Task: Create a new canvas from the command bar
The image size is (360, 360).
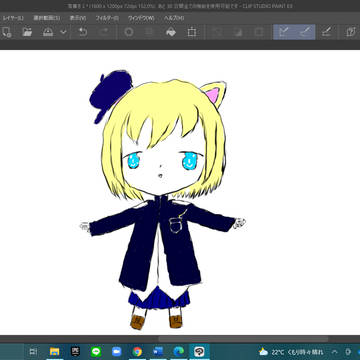Action: (6, 32)
